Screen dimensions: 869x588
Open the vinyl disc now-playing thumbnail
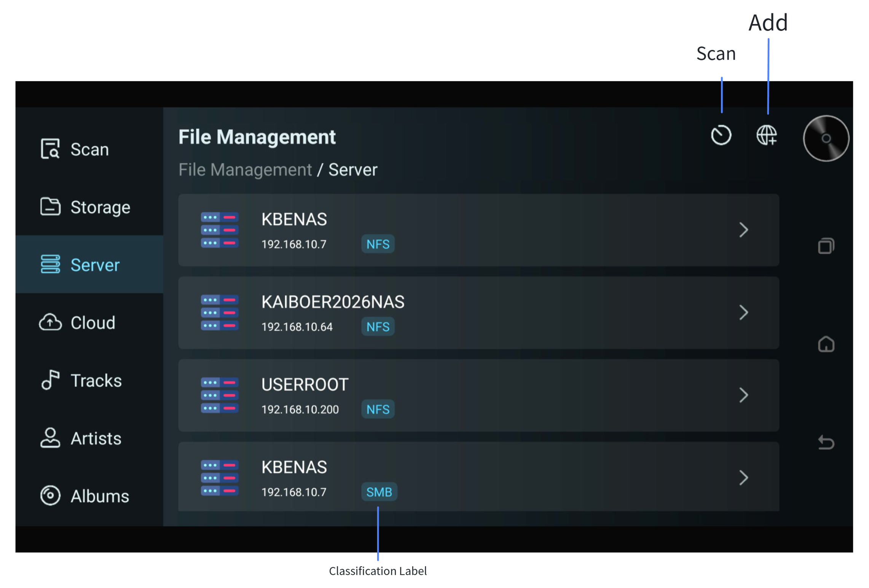(x=826, y=138)
